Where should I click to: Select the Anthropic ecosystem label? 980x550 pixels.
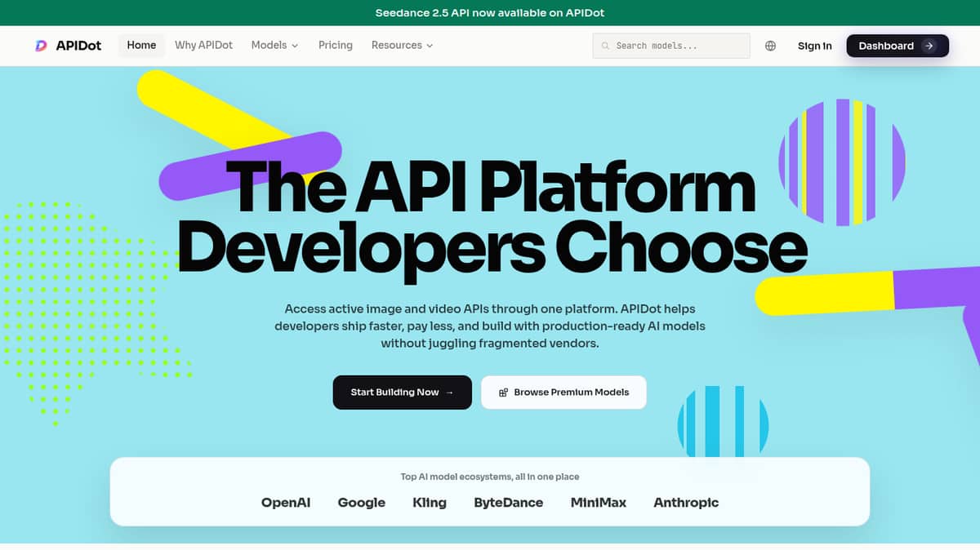point(686,503)
